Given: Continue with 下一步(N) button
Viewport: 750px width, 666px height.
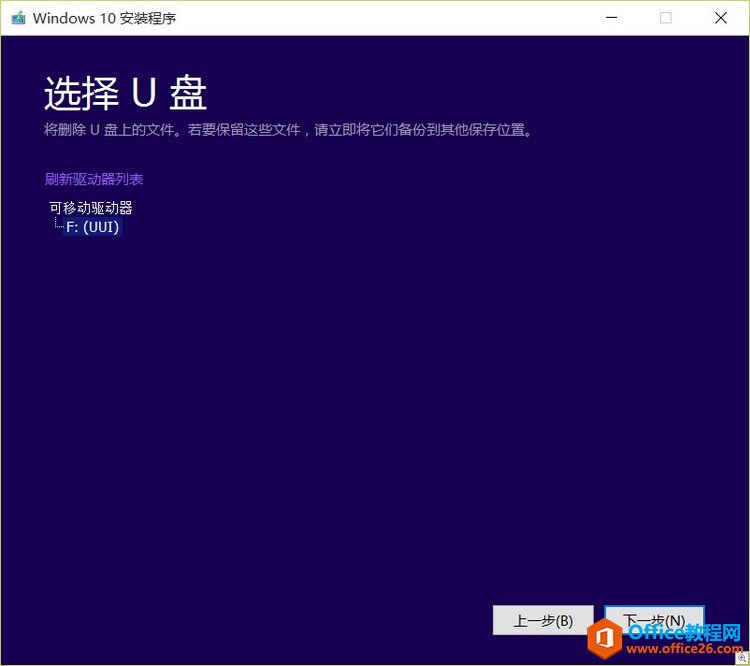Looking at the screenshot, I should point(654,620).
